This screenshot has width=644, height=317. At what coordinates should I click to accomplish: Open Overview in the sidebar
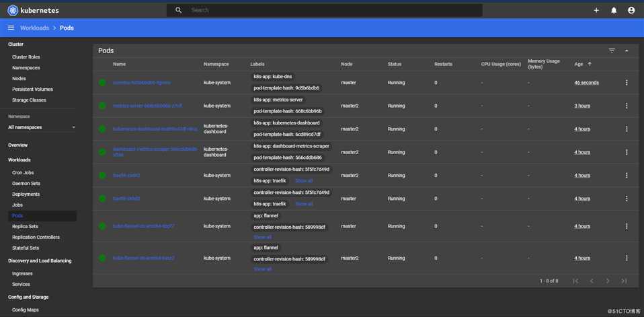[18, 145]
